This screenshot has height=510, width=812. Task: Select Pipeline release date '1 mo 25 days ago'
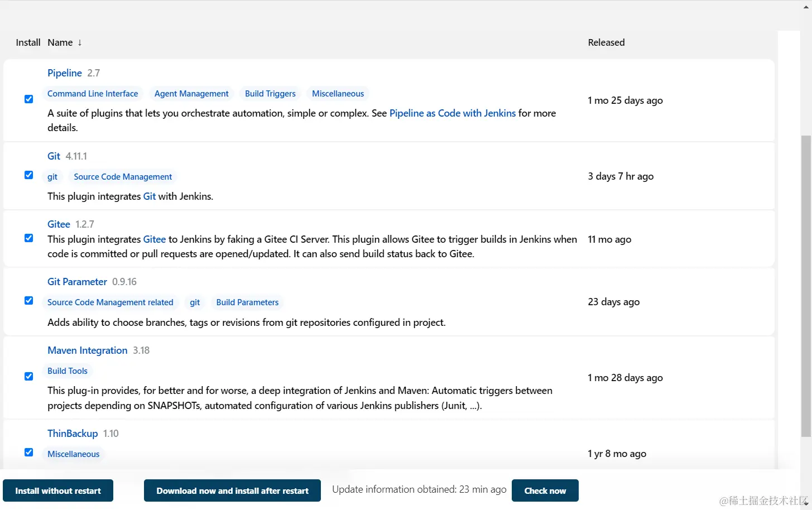[625, 100]
